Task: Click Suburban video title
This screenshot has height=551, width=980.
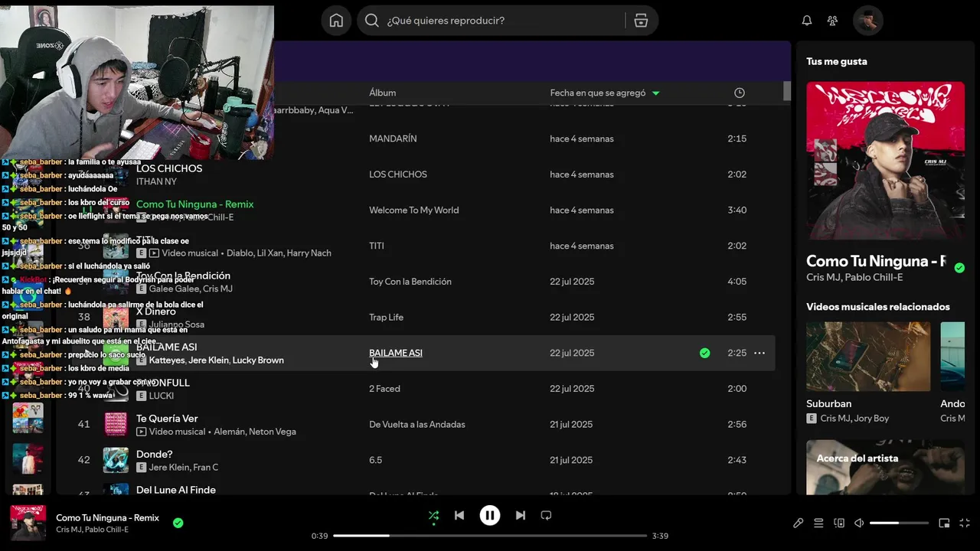Action: coord(828,404)
